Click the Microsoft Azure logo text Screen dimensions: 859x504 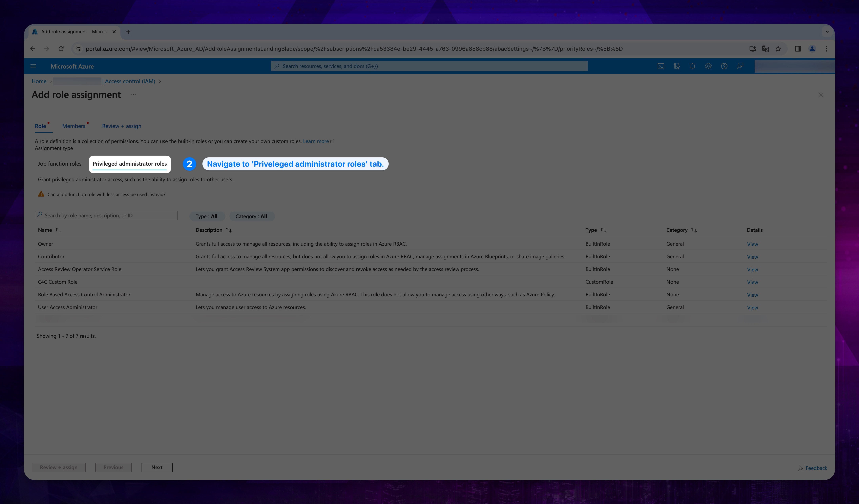pyautogui.click(x=72, y=66)
